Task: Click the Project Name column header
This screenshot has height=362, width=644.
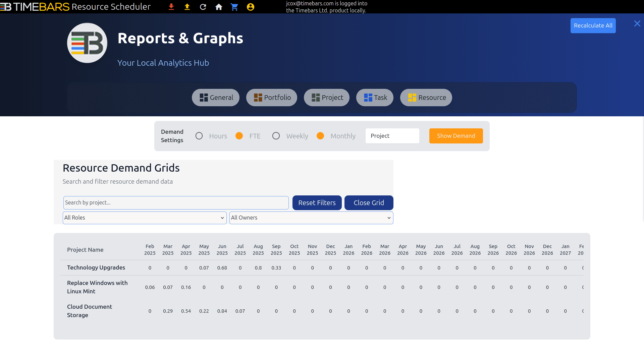Action: click(85, 250)
